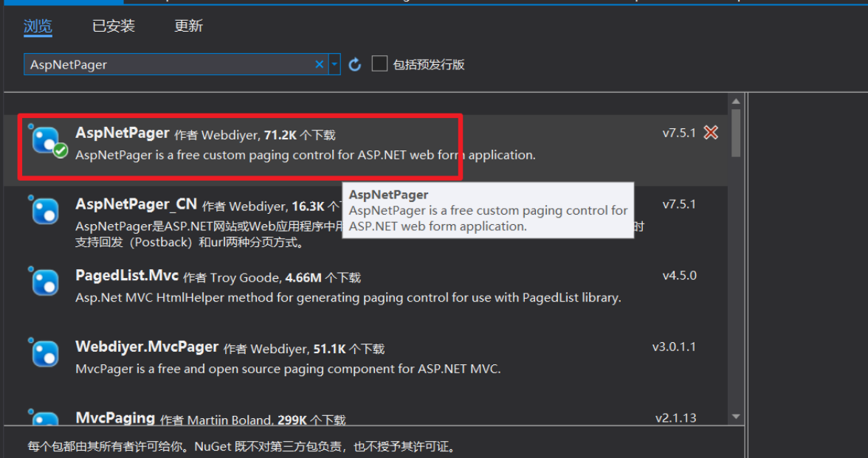
Task: Click the 4.66M download count text
Action: 303,277
